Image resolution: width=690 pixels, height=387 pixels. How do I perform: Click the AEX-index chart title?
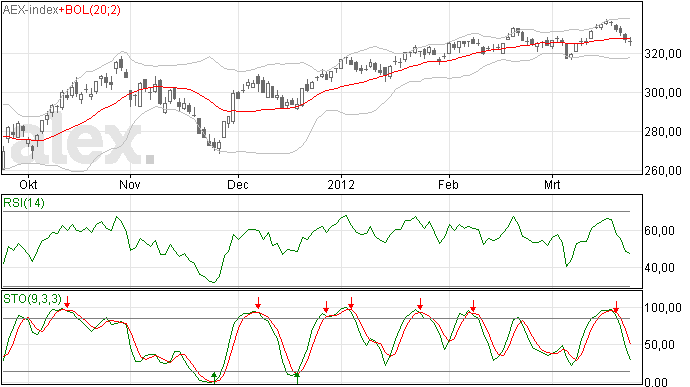(x=30, y=10)
